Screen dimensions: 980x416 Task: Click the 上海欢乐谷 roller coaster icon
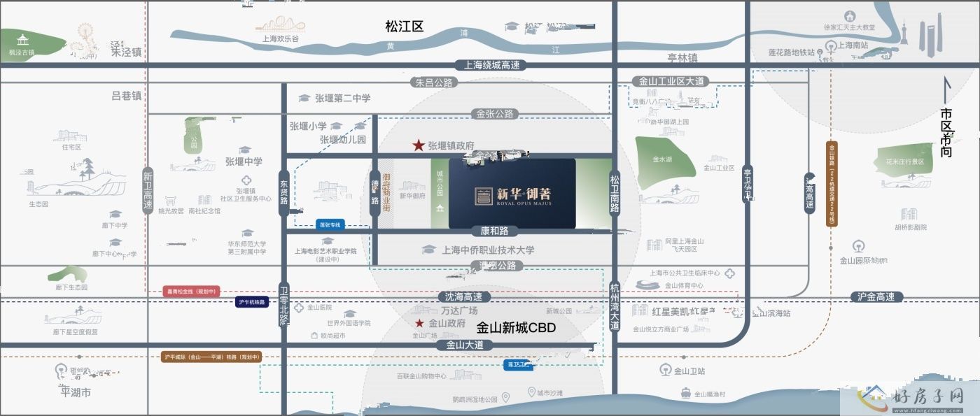(279, 25)
